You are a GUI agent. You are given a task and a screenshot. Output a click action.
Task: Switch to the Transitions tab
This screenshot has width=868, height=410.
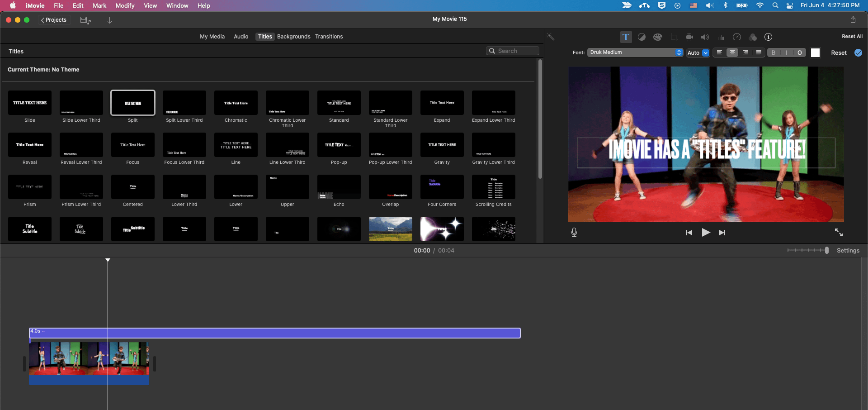pos(329,37)
